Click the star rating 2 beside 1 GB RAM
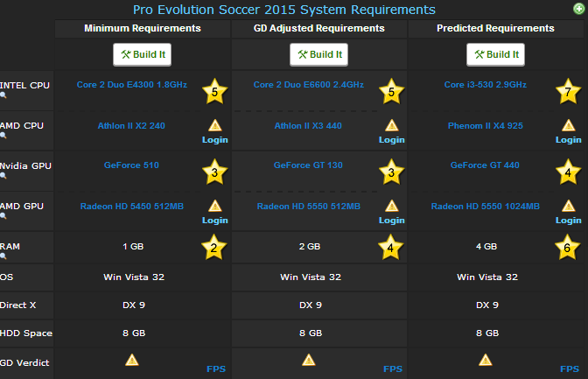588x379 pixels. point(214,248)
